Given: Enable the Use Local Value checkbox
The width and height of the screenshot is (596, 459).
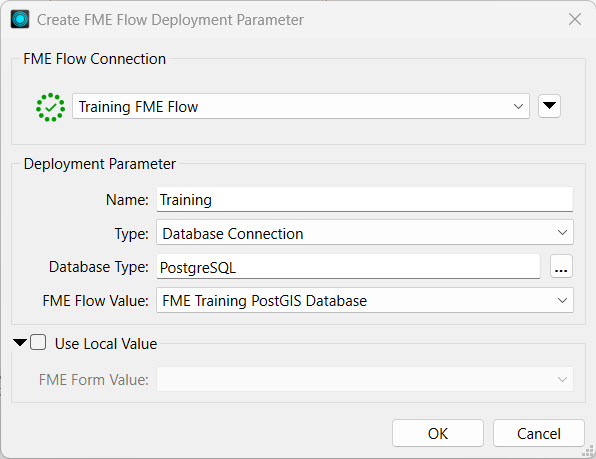Looking at the screenshot, I should pos(38,342).
